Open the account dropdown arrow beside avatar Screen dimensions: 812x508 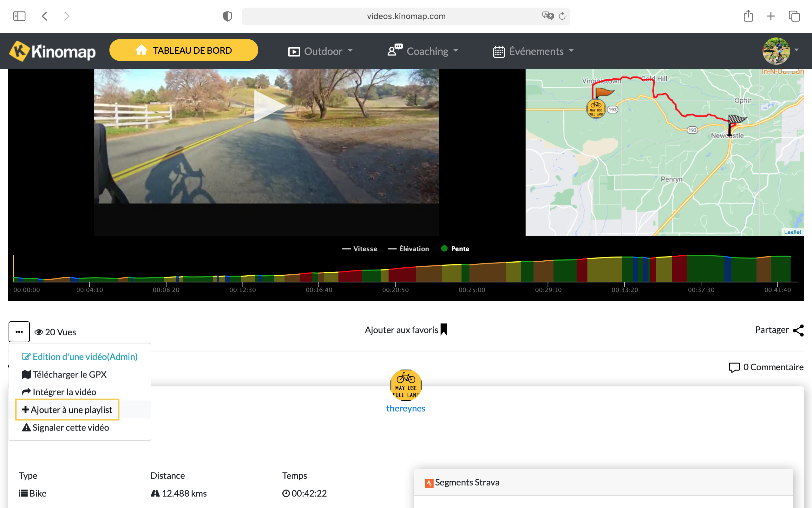tap(796, 50)
